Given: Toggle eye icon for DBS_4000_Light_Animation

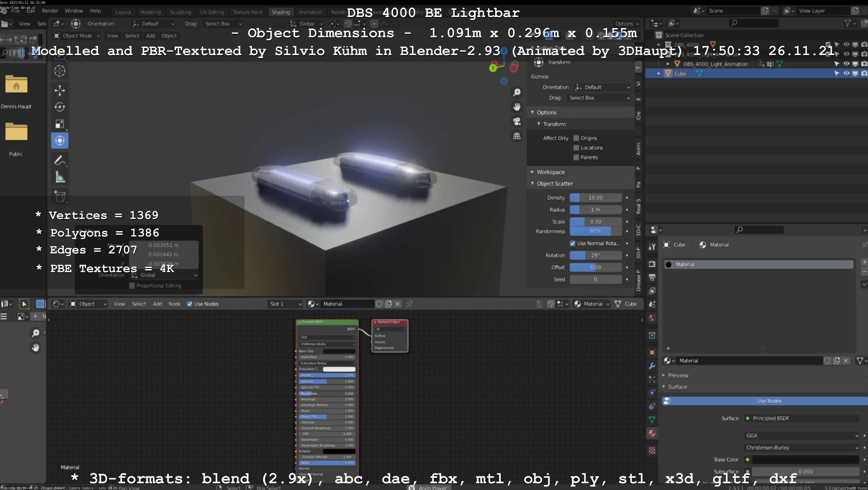Looking at the screenshot, I should tap(846, 64).
